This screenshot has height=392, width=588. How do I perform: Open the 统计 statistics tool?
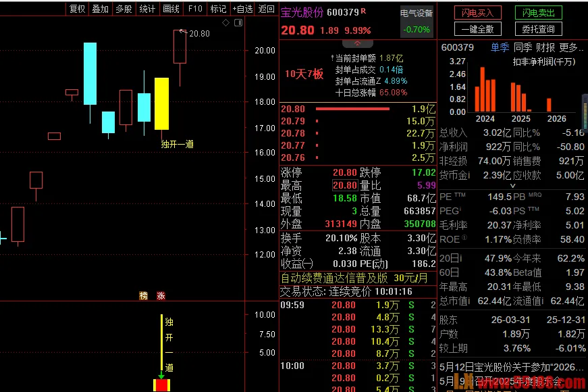pos(147,9)
